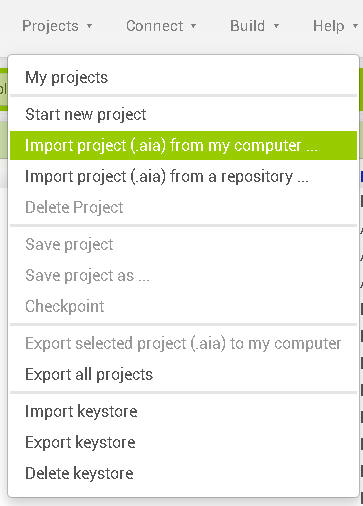The image size is (363, 506).
Task: Click the Checkpoint entry
Action: click(183, 306)
